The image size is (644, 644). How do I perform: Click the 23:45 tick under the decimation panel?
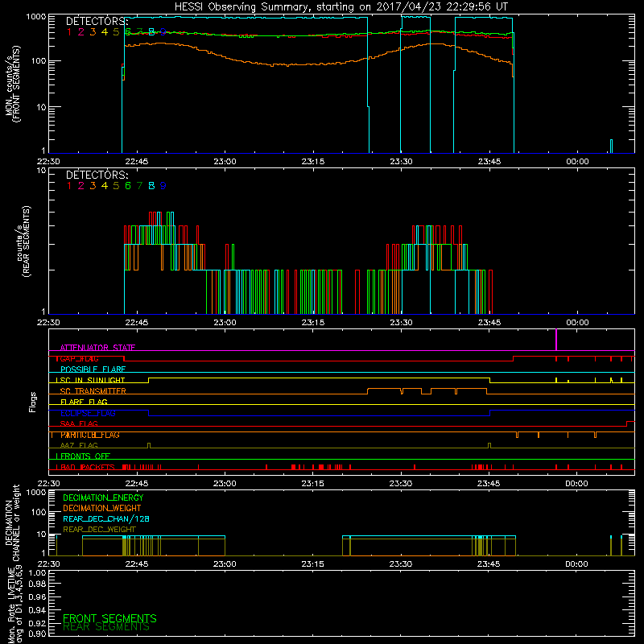(489, 564)
